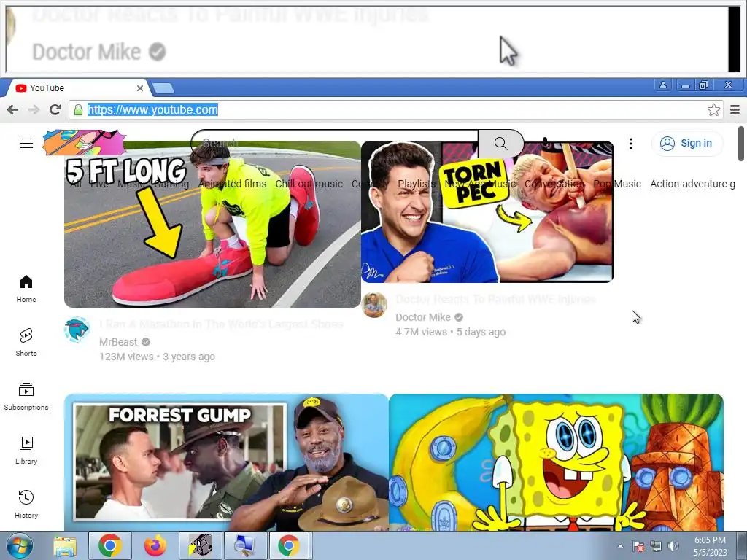747x560 pixels.
Task: Click Doctor Mike channel avatar
Action: pyautogui.click(x=374, y=305)
